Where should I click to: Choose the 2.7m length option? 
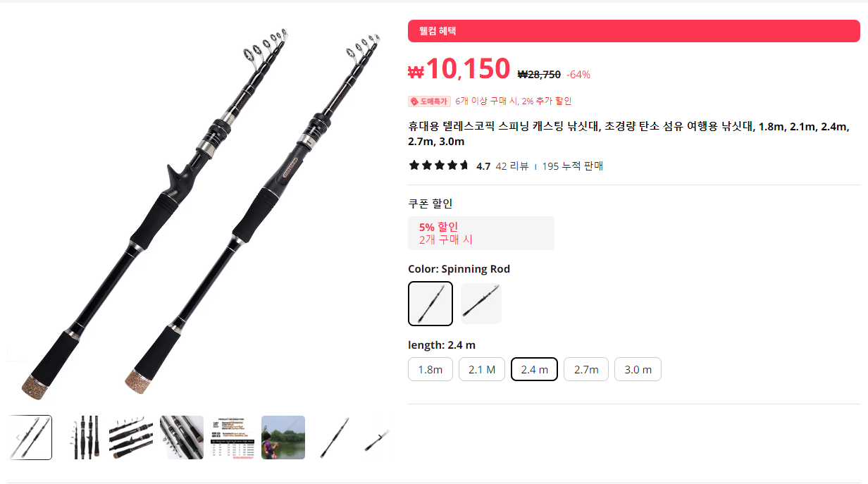pos(586,369)
